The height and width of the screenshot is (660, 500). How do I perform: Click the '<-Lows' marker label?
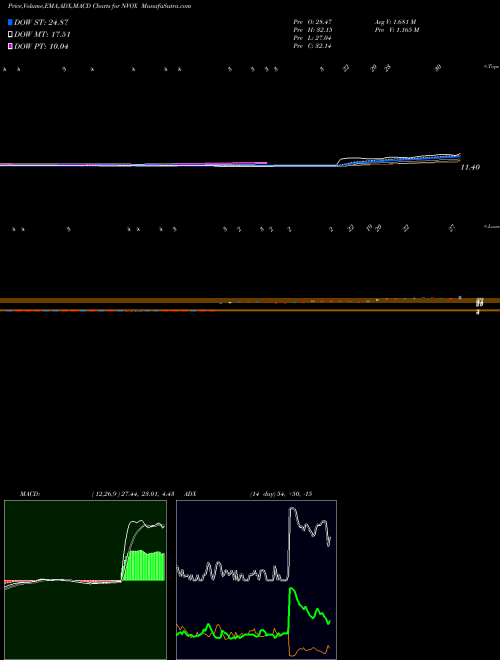pyautogui.click(x=492, y=226)
